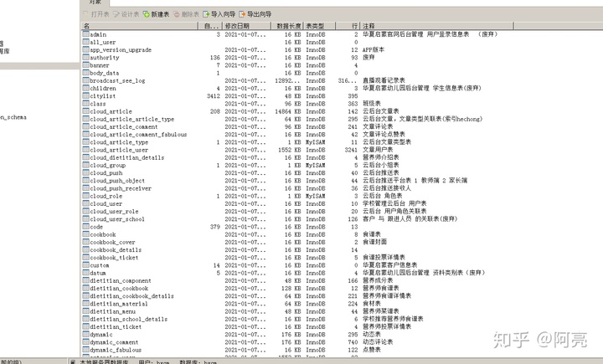Click the table icon beside banner
603x364 pixels.
click(85, 64)
